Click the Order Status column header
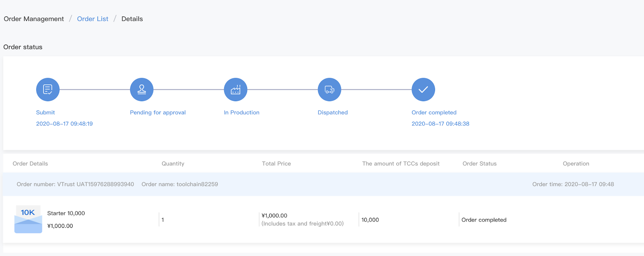 pos(479,164)
